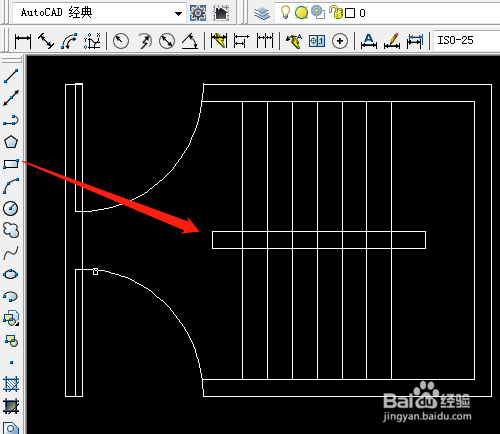Image resolution: width=500 pixels, height=434 pixels.
Task: Select the Region tool at toolbar bottom
Action: pos(11,428)
